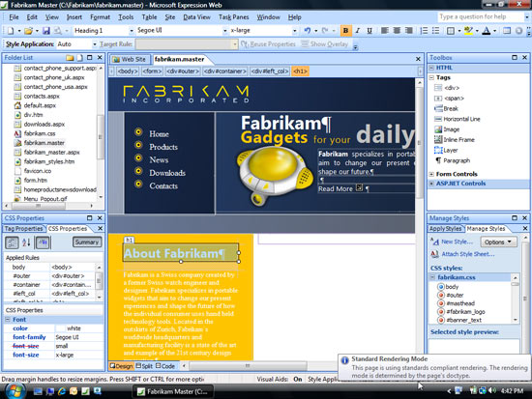Switch to the Web Site tab

coord(130,59)
